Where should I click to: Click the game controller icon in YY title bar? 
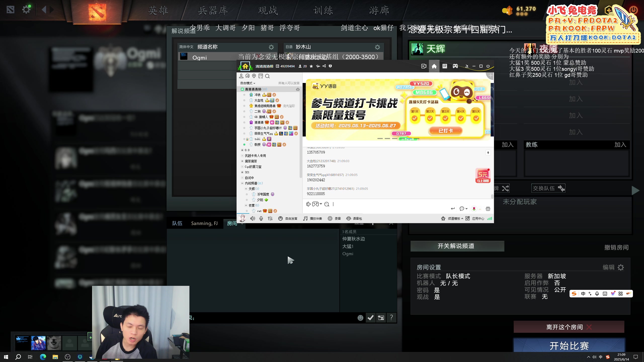point(455,66)
